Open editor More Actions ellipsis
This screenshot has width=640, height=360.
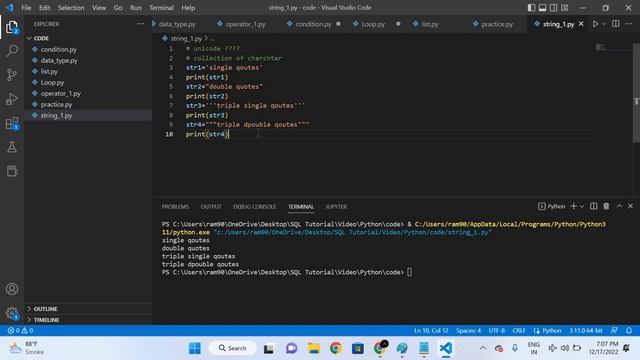coord(629,24)
